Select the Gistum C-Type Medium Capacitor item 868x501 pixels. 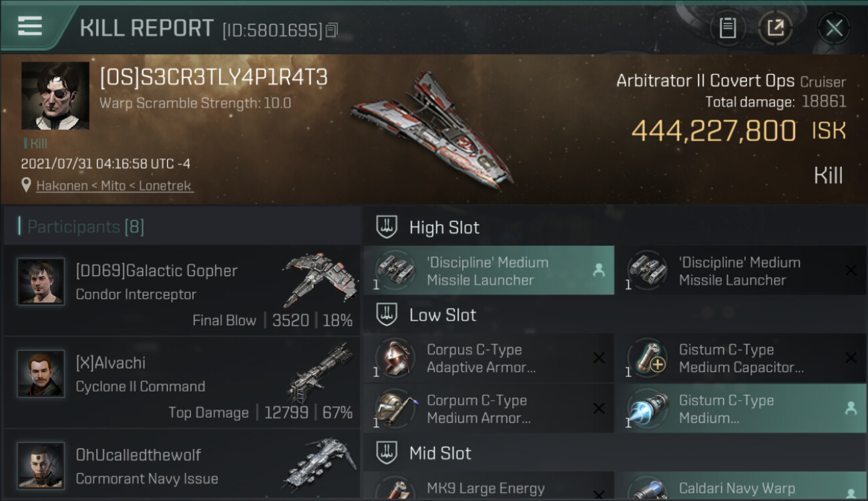click(740, 359)
